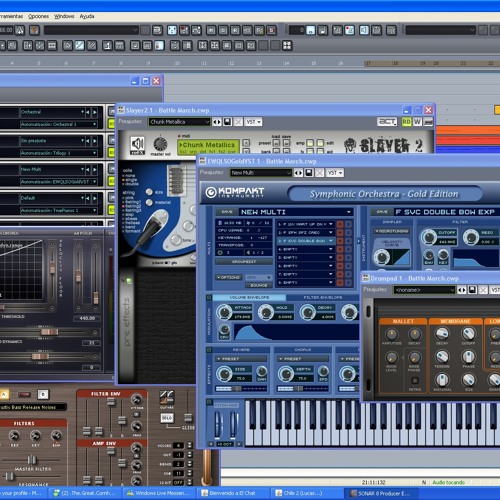Click Drumpad preset arrows icon

click(x=462, y=290)
